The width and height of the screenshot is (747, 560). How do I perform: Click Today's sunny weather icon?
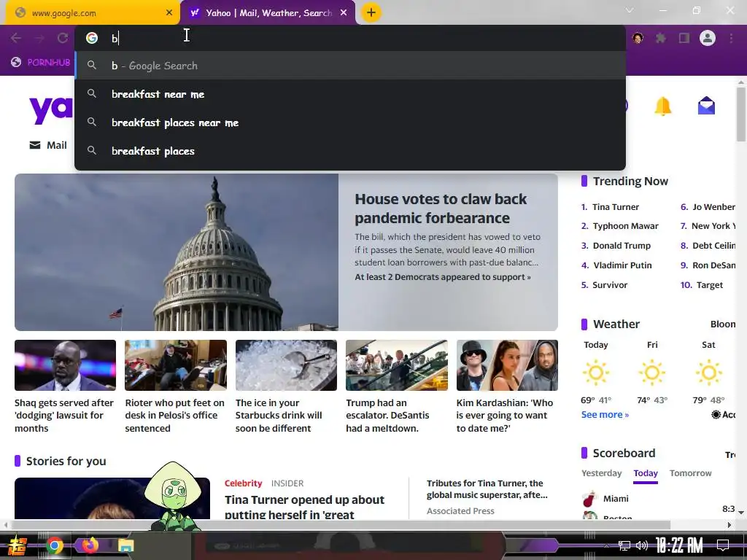[596, 373]
